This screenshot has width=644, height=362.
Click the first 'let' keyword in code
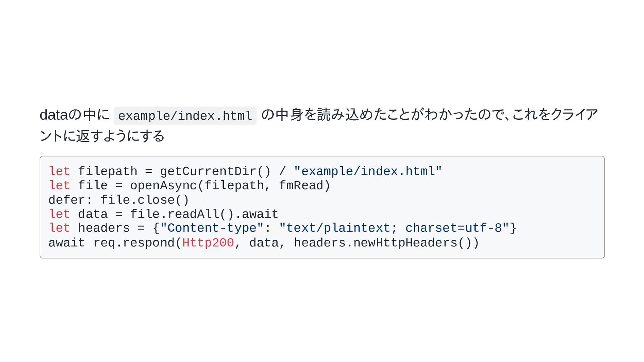click(59, 171)
